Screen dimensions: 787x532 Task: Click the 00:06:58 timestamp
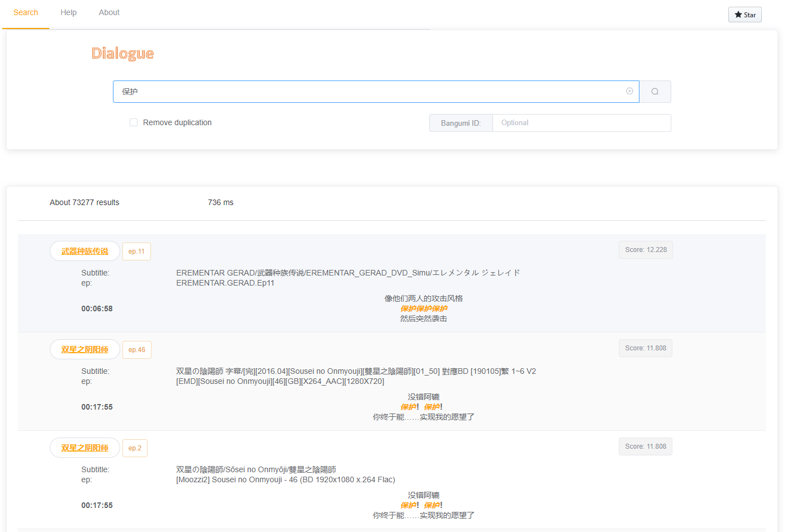point(97,308)
